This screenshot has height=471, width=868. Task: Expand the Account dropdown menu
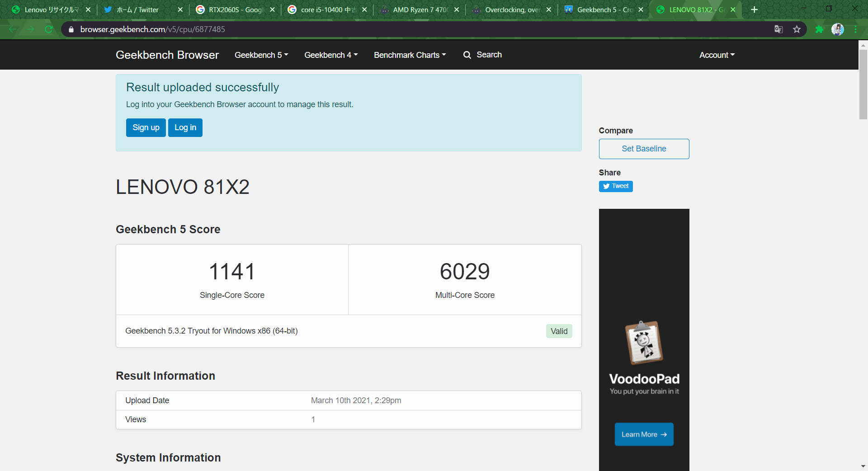click(717, 55)
